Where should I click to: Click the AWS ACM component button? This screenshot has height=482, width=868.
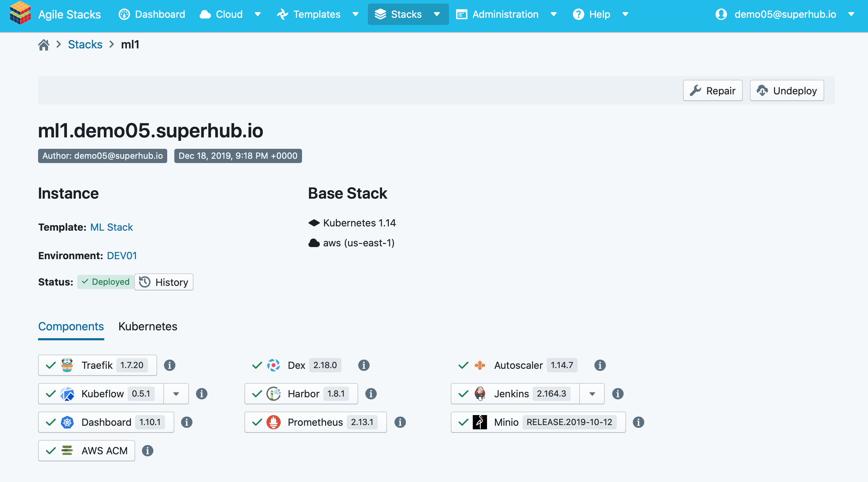86,451
